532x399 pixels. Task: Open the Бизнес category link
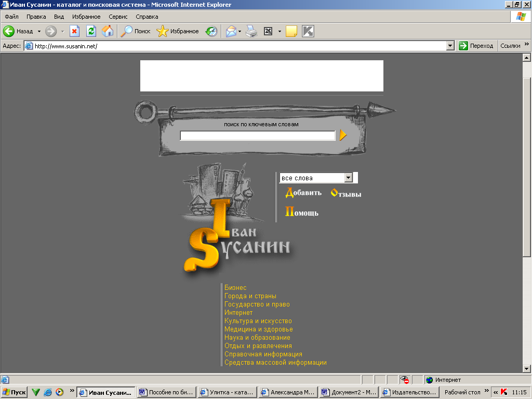[235, 288]
